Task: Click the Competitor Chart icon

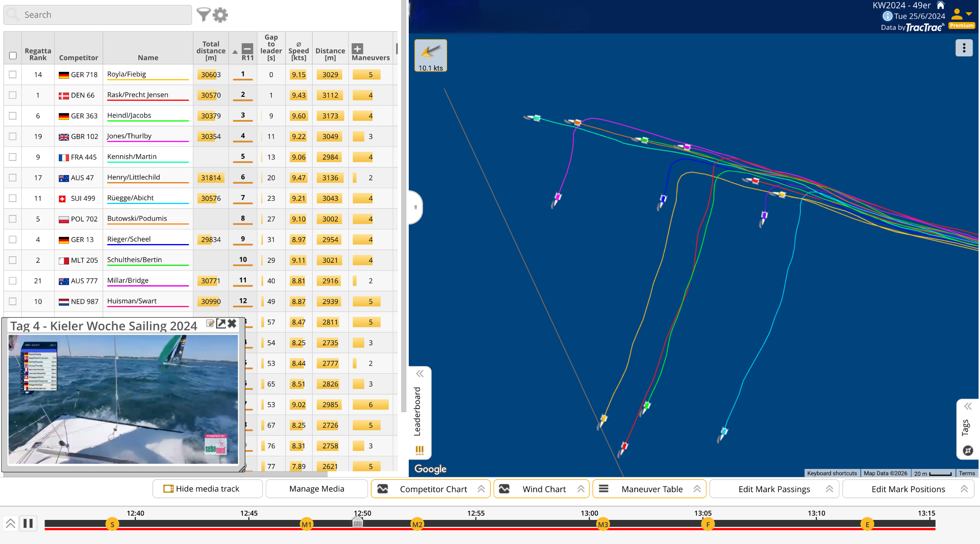Action: (383, 489)
